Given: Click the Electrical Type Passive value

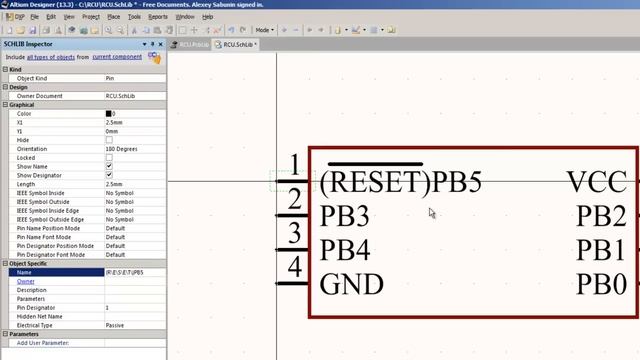Looking at the screenshot, I should pos(135,326).
